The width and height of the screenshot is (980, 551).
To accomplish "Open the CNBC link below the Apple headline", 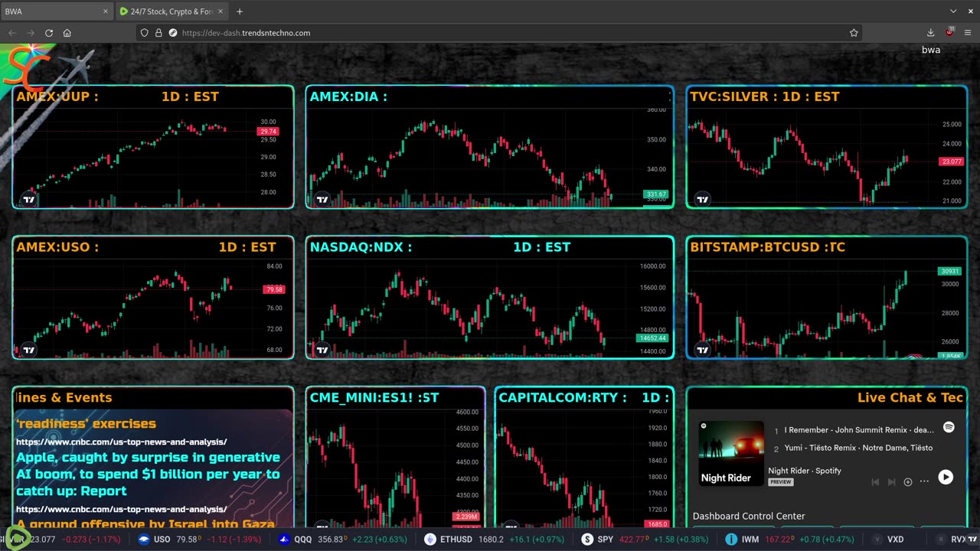I will 121,509.
